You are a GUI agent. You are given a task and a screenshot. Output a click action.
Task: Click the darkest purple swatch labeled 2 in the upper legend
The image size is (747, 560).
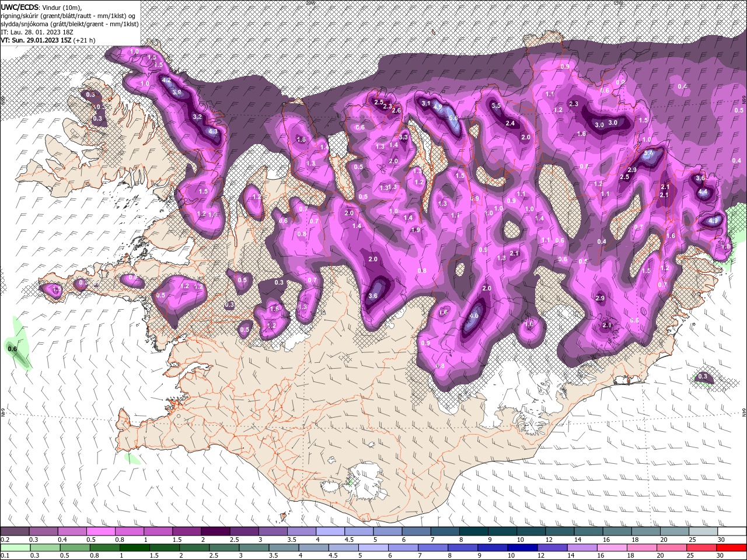tap(215, 531)
